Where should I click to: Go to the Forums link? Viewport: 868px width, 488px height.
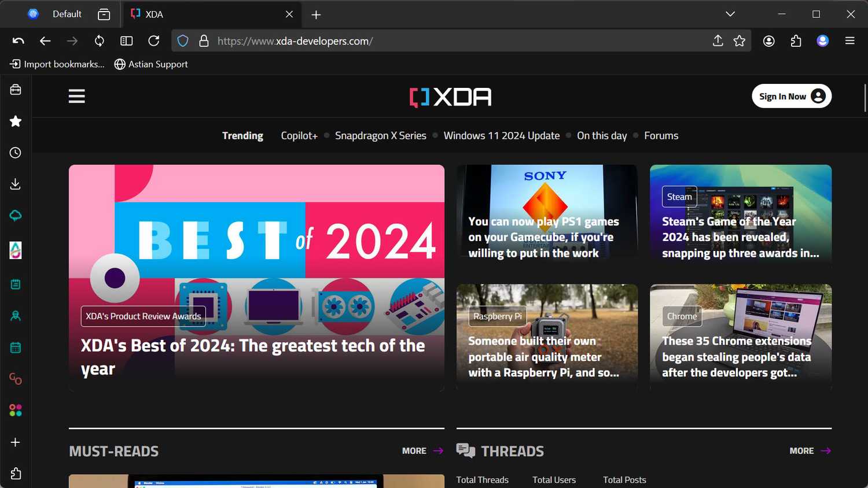661,135
